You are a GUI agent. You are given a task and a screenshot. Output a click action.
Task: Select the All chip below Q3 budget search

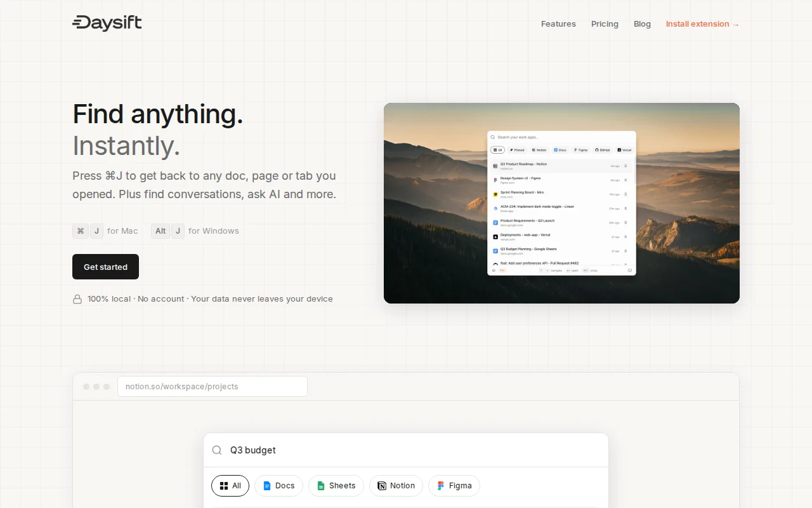(230, 486)
